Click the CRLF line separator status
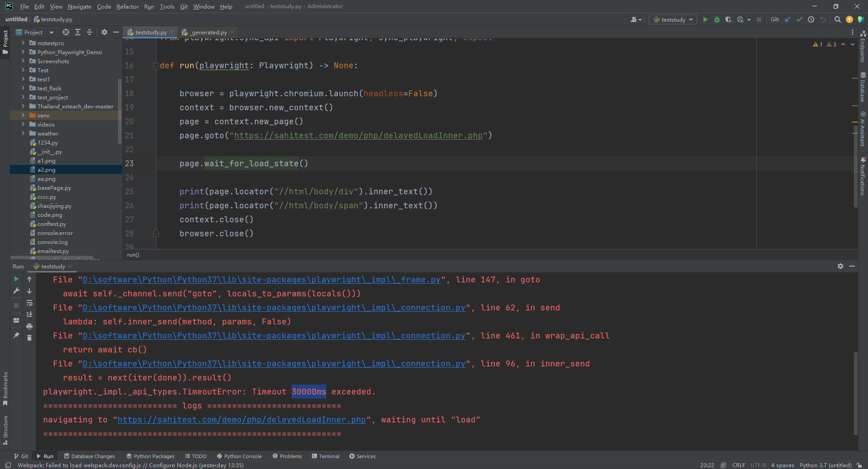868x469 pixels. coord(738,465)
